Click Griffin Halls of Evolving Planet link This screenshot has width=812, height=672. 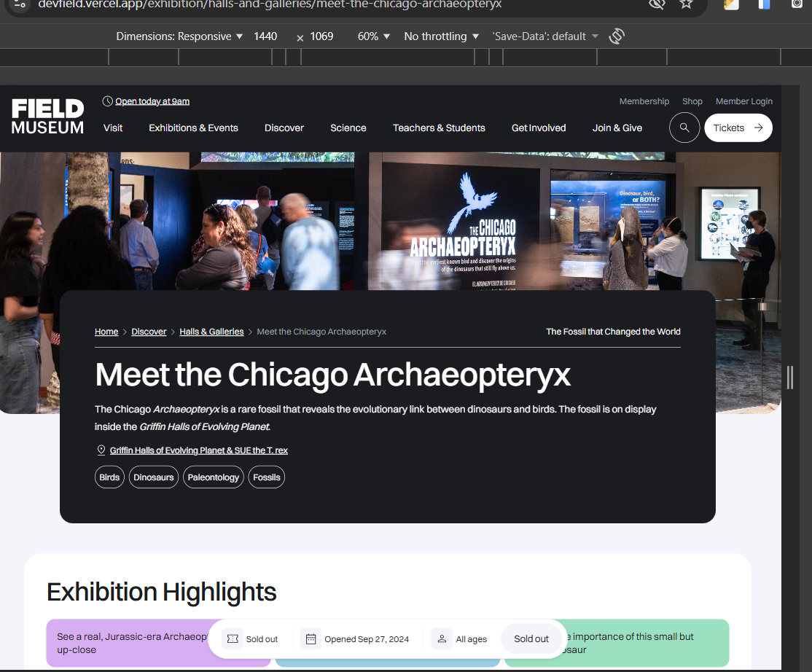(198, 450)
